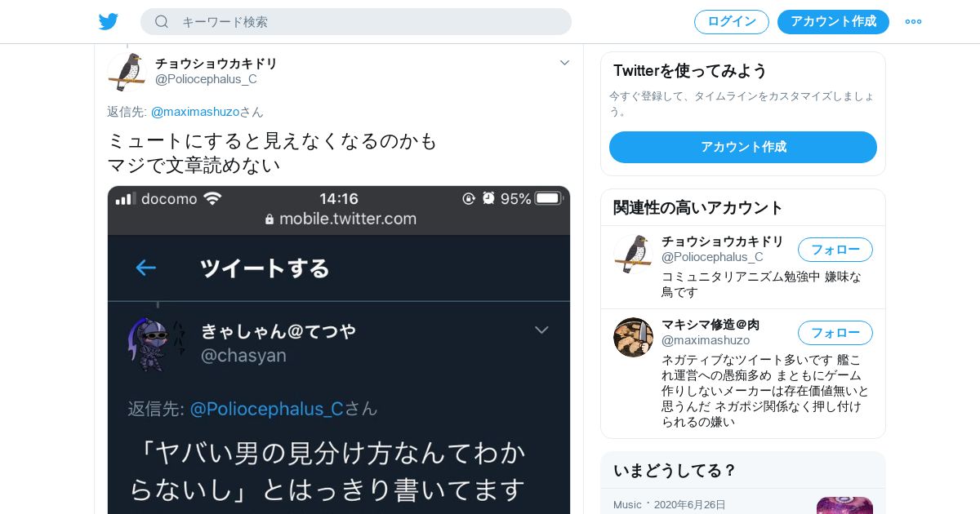Open @Poliocephalus_C handle under tweet author

pyautogui.click(x=206, y=79)
